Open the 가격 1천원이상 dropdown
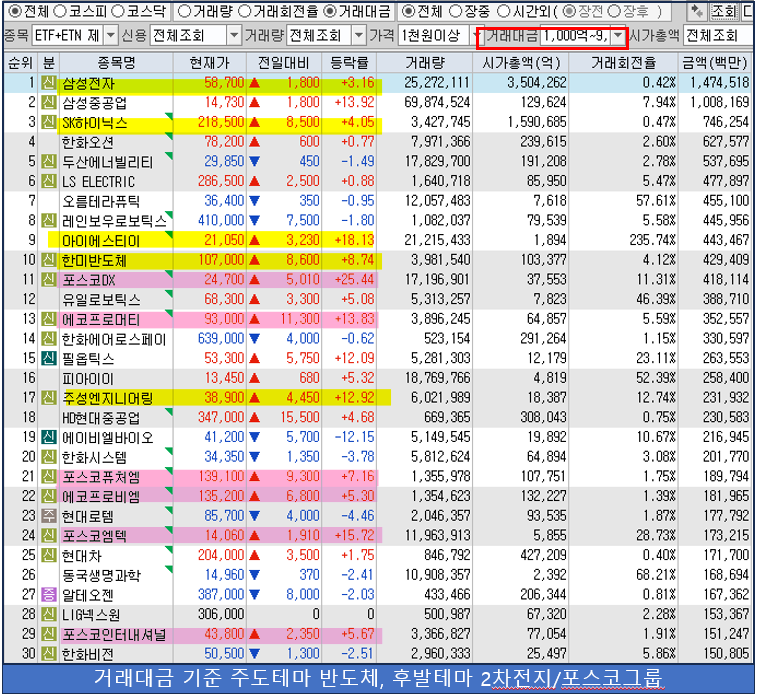 point(477,35)
